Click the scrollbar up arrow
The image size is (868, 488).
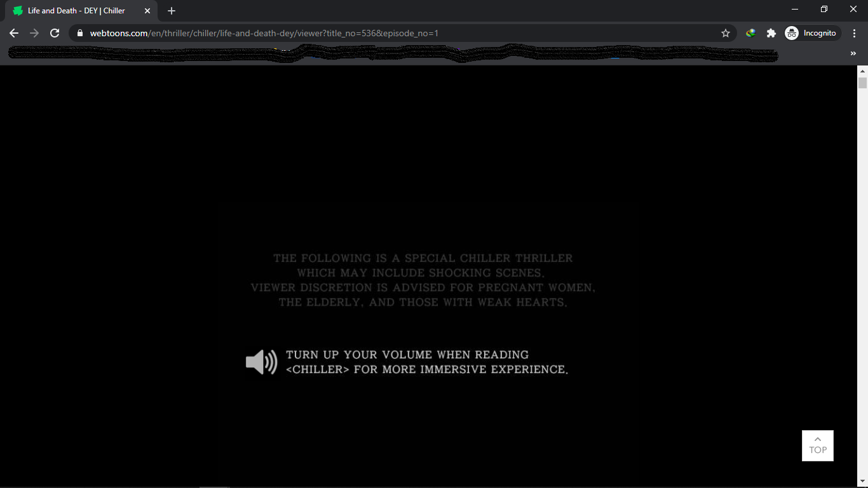pos(862,71)
